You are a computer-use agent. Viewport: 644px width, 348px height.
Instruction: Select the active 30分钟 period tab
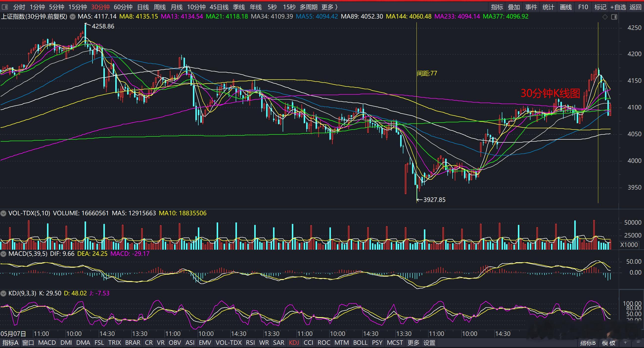(100, 7)
